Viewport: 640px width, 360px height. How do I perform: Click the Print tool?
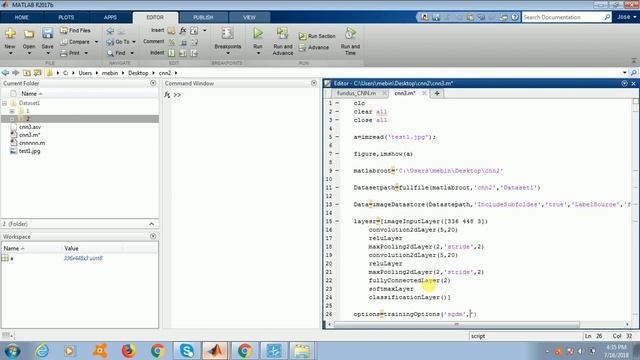click(70, 53)
